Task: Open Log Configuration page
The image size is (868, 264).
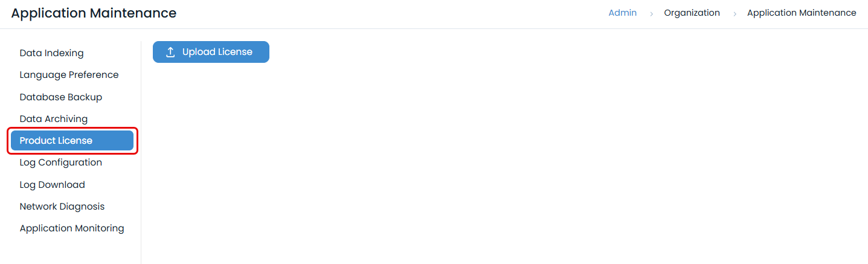Action: point(60,163)
